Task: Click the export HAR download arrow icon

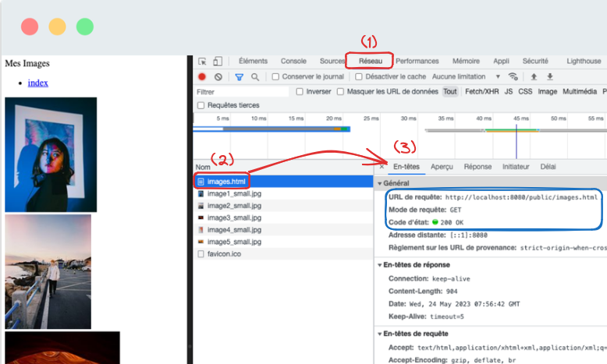Action: [x=549, y=77]
